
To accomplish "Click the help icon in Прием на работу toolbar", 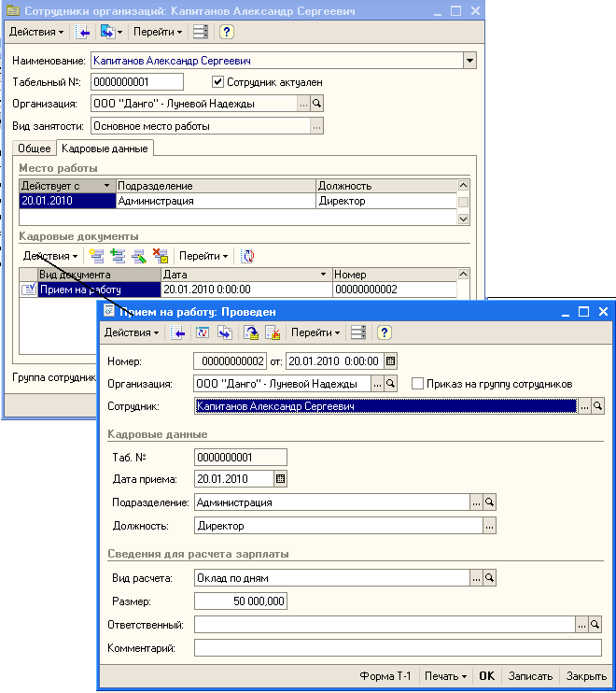I will (384, 332).
